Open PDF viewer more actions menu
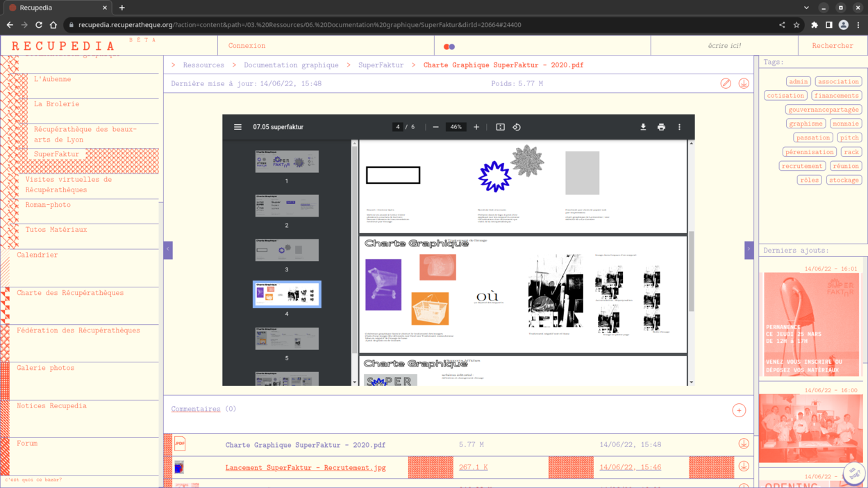The image size is (868, 488). pos(679,127)
